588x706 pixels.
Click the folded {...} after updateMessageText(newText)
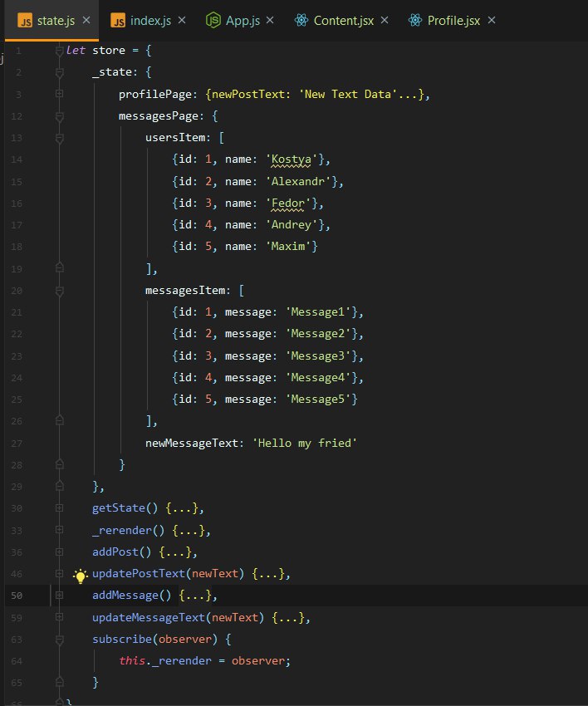pyautogui.click(x=288, y=617)
